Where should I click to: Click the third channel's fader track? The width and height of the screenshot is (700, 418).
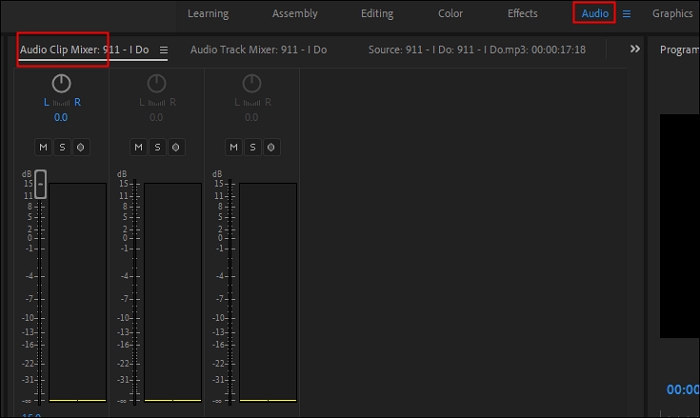230,293
